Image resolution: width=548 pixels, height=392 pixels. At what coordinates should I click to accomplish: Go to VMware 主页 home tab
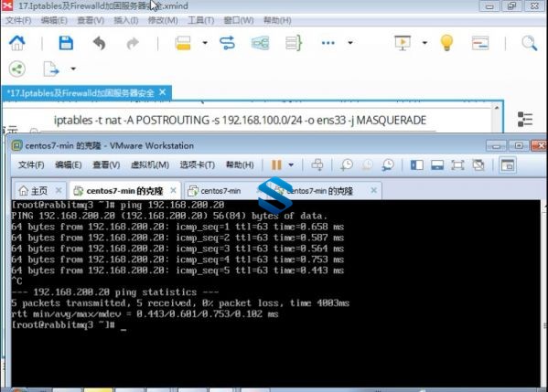point(34,191)
